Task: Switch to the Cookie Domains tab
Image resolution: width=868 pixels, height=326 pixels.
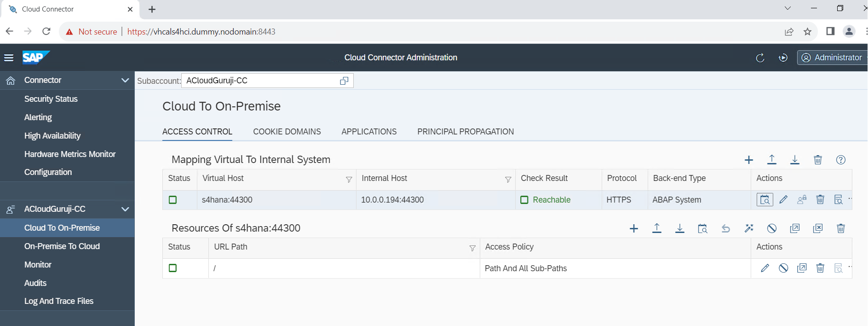Action: pyautogui.click(x=287, y=132)
